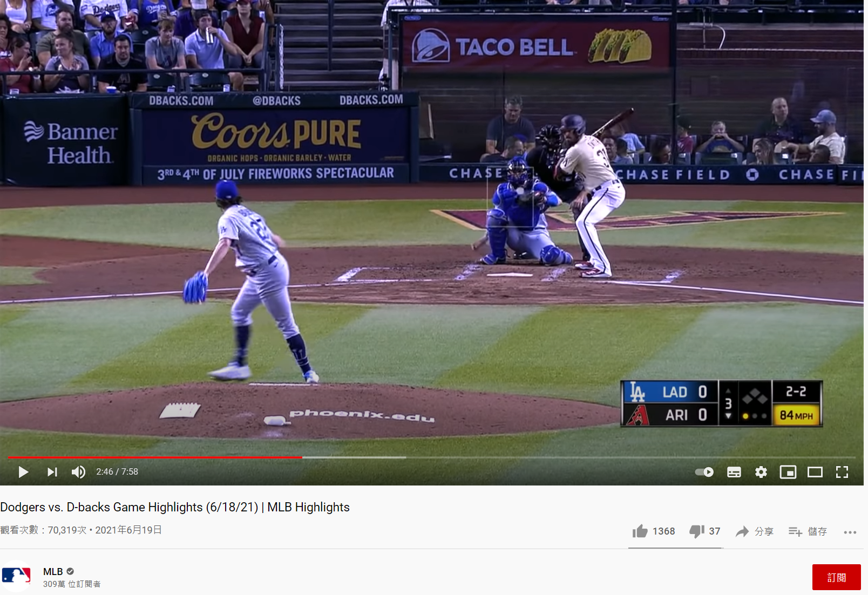Play the paused video
Screen dimensions: 868x595
coord(23,472)
